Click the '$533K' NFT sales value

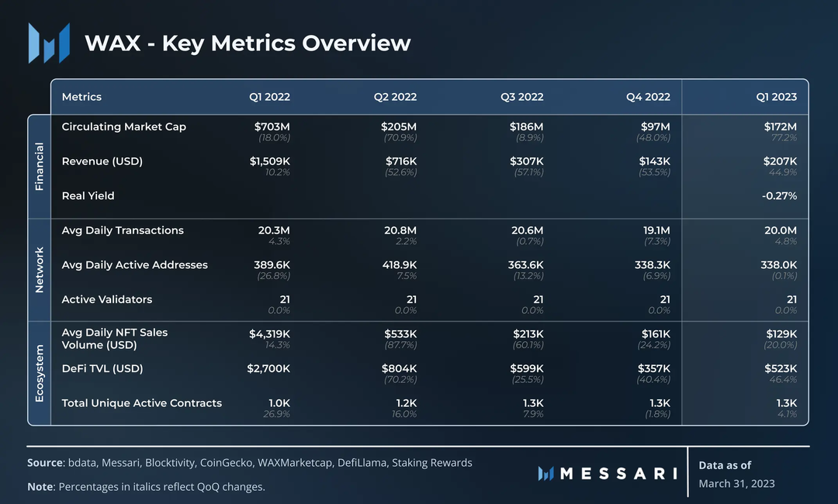click(x=401, y=334)
